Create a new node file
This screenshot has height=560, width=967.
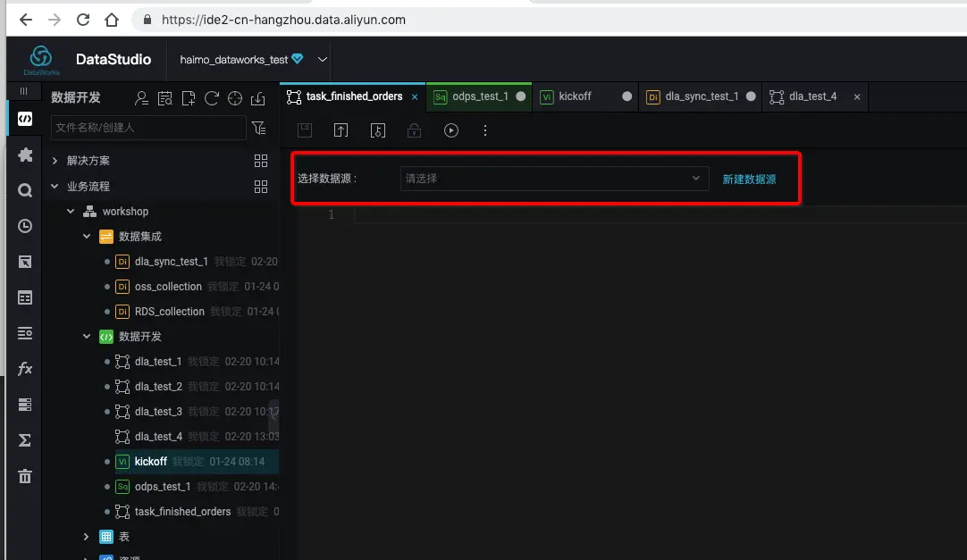click(186, 99)
